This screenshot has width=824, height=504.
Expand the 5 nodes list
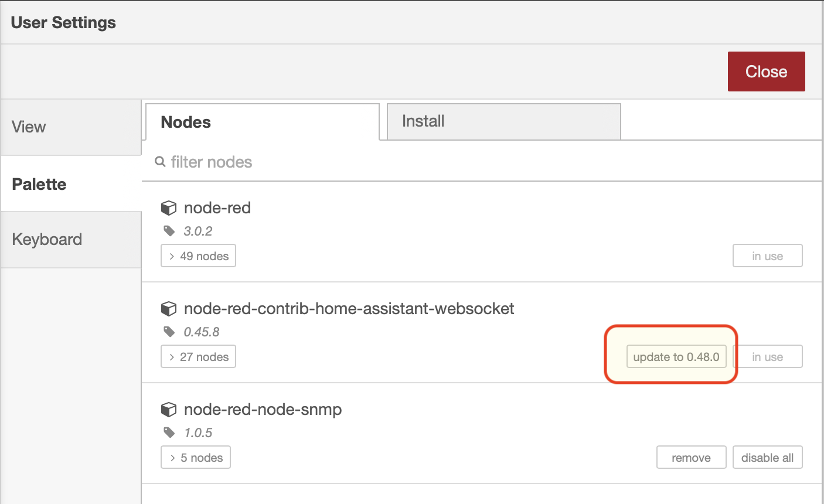pos(196,458)
